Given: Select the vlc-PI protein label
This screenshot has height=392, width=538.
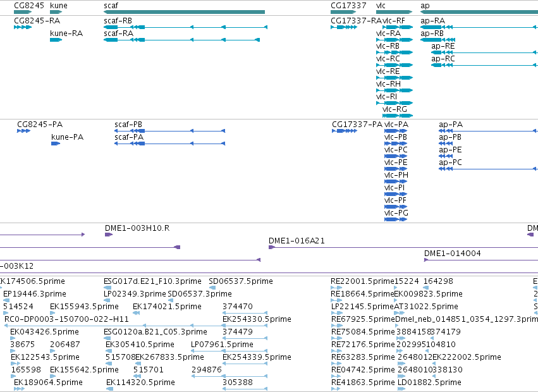Looking at the screenshot, I should click(394, 188).
